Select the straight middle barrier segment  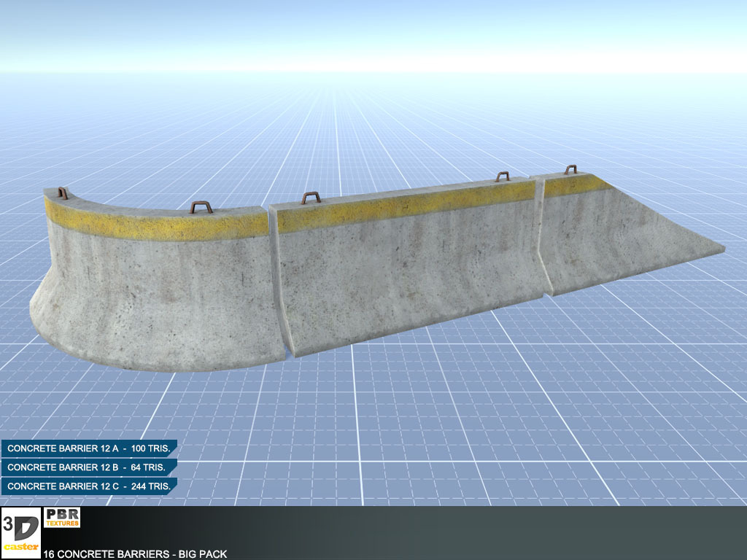[x=409, y=270]
